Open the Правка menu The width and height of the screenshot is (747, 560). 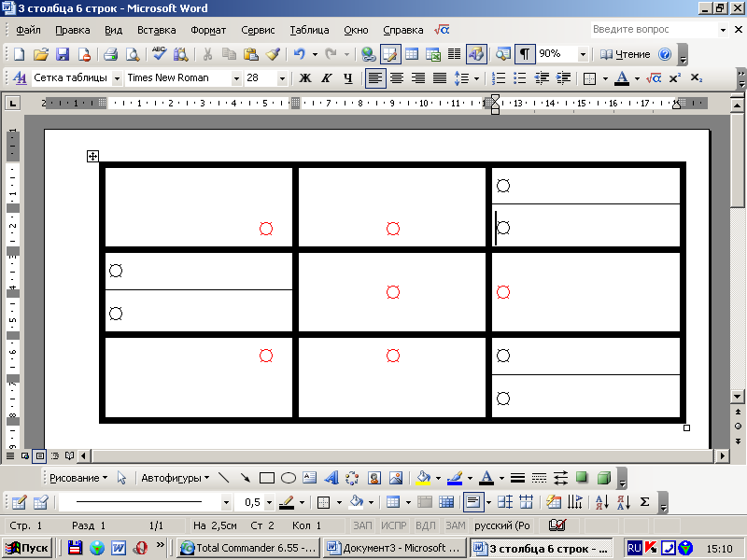[x=73, y=30]
